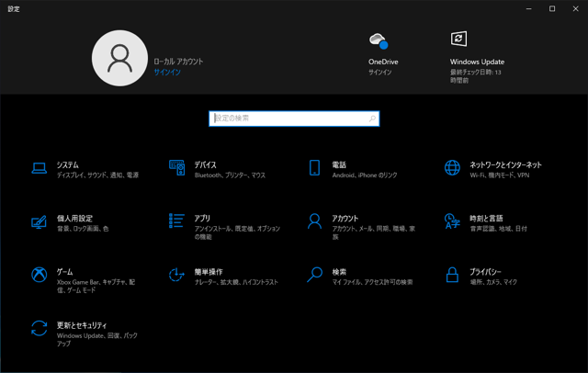Click the マイ ファイル、アクセス許可の検索 description
Screen dimensions: 588x373
[372, 282]
